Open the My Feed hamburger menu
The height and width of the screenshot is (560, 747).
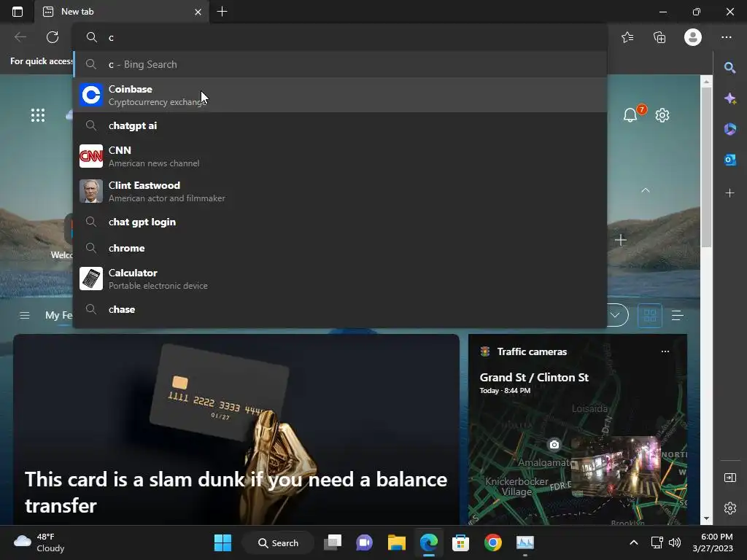25,315
